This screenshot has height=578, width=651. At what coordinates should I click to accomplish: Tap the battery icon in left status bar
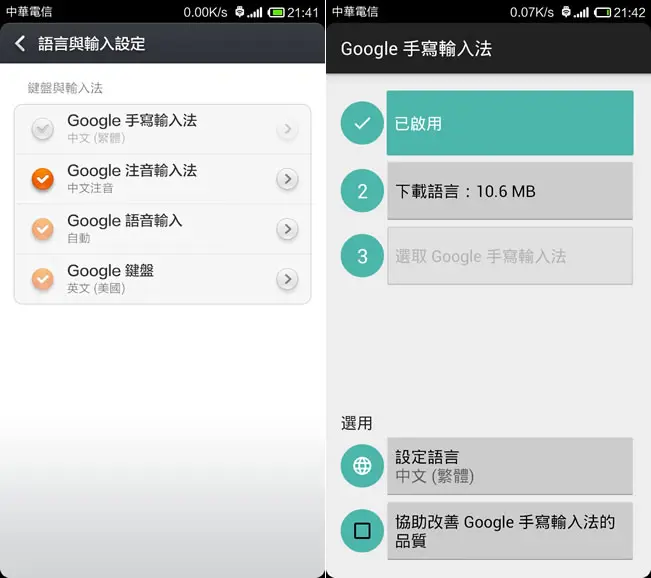pyautogui.click(x=276, y=12)
